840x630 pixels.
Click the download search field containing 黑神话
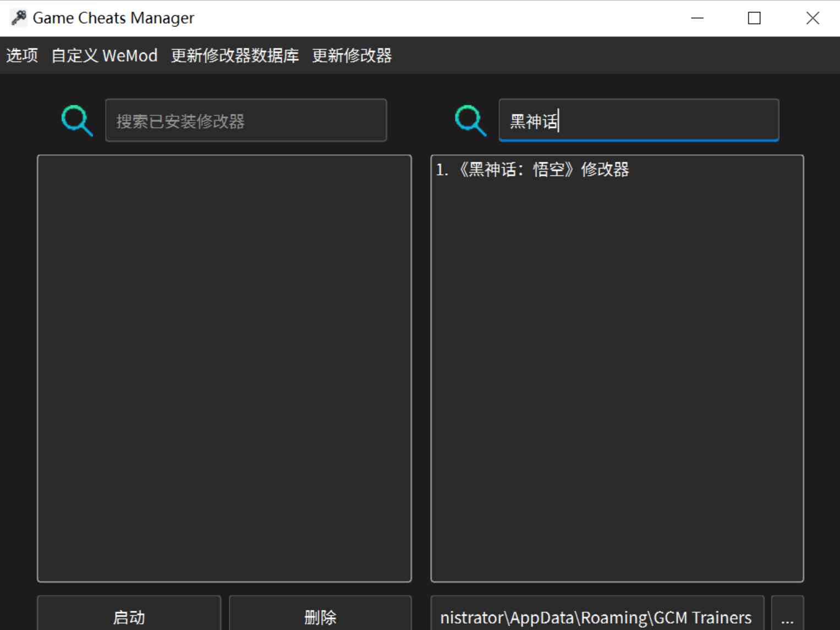coord(639,120)
